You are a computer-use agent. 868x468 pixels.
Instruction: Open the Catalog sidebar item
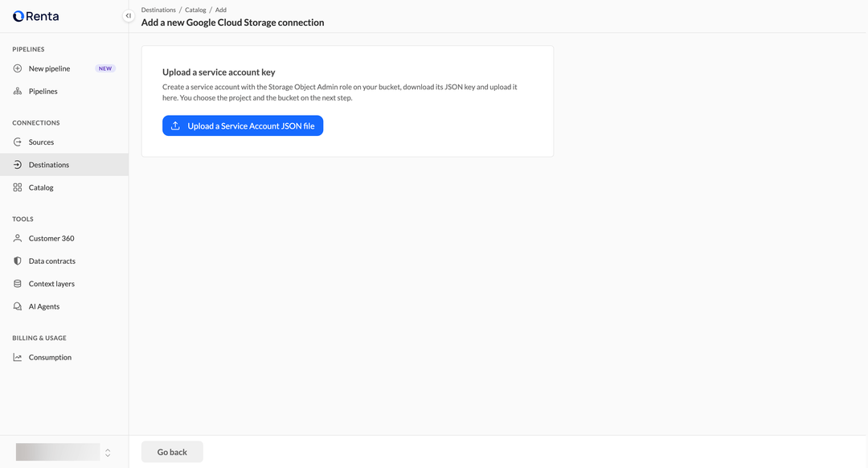64,187
